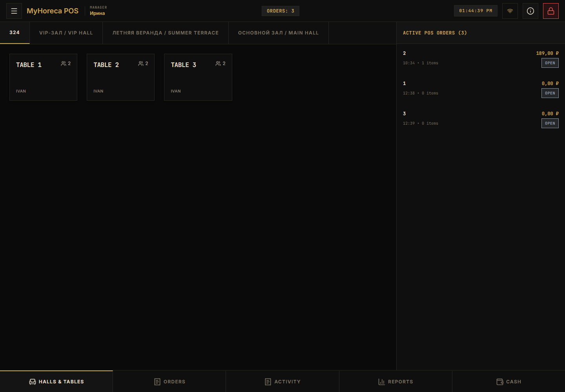The height and width of the screenshot is (392, 565).
Task: Open the hamburger menu
Action: click(x=14, y=11)
